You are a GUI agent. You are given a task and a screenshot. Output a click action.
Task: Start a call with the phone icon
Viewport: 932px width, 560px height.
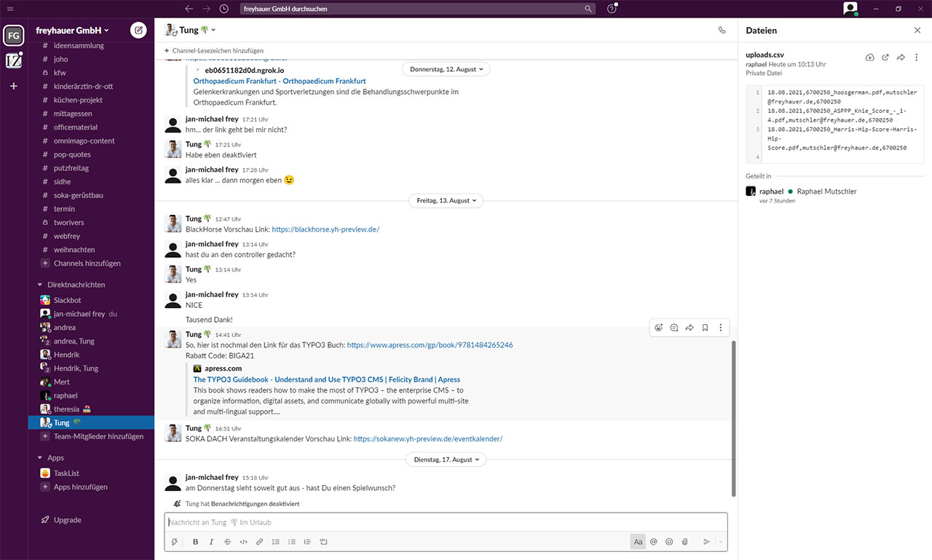722,31
